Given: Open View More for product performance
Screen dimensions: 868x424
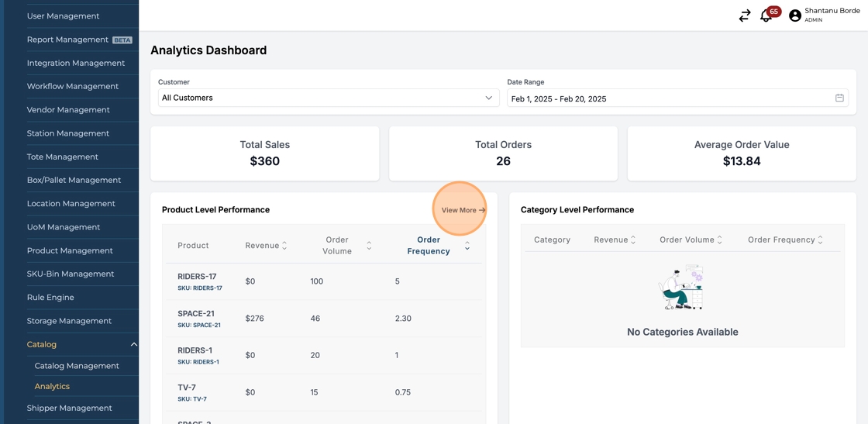Looking at the screenshot, I should coord(463,210).
